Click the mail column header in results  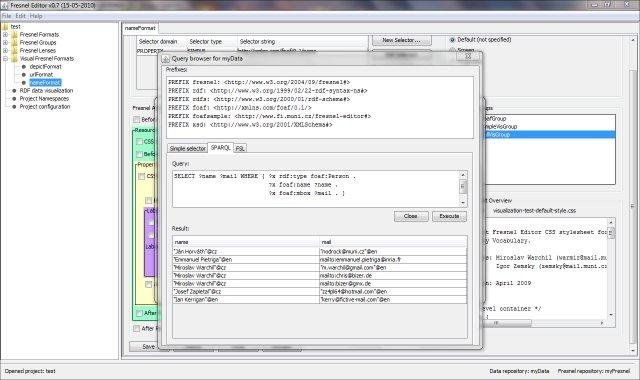393,242
